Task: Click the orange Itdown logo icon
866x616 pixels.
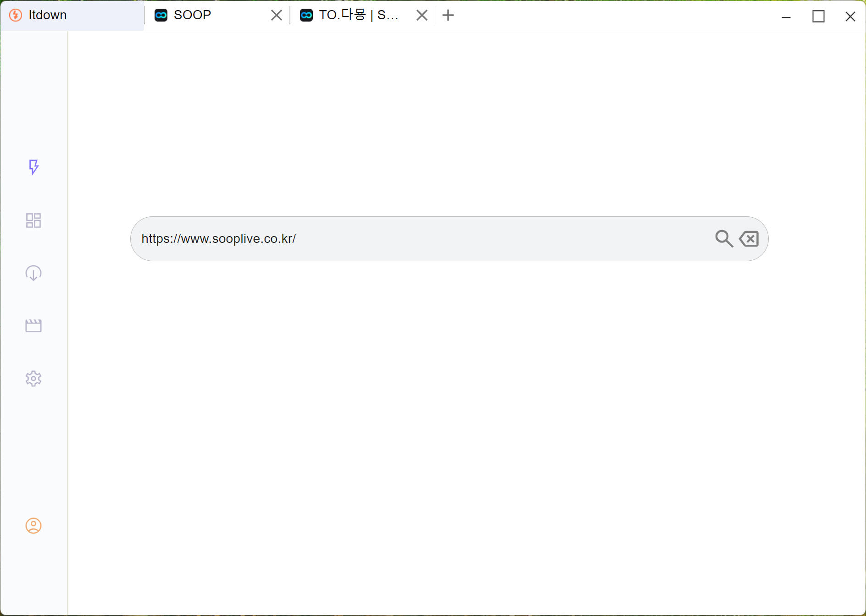Action: coord(16,15)
